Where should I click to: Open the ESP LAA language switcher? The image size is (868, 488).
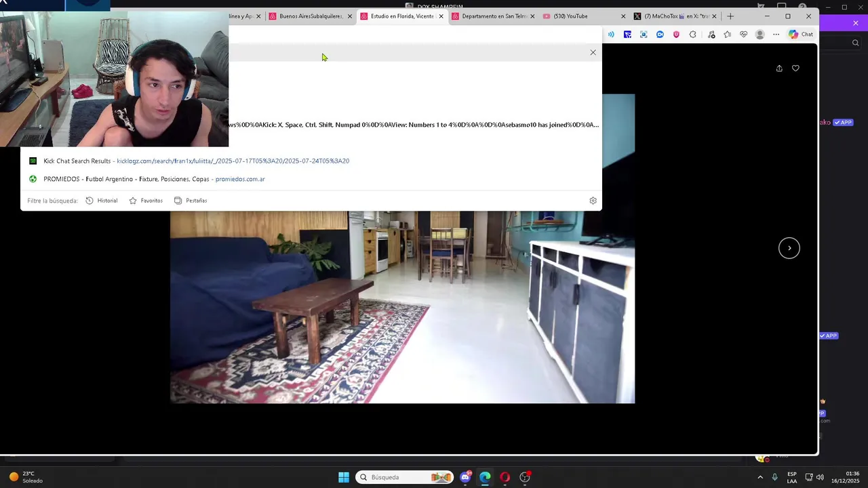click(792, 477)
